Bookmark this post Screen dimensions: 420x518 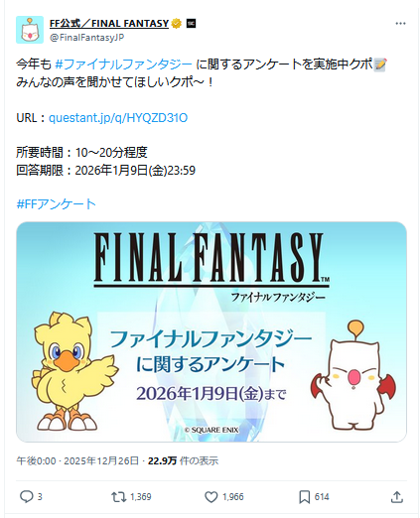coord(304,497)
